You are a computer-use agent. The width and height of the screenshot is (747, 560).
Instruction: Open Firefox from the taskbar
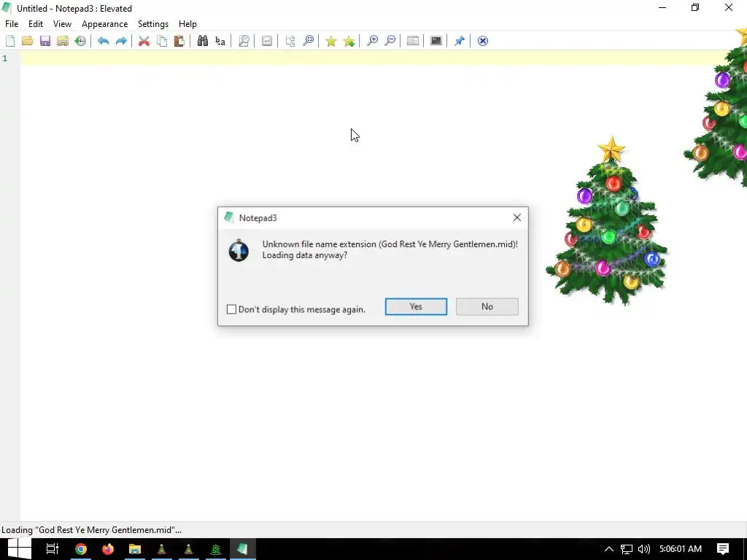click(108, 549)
